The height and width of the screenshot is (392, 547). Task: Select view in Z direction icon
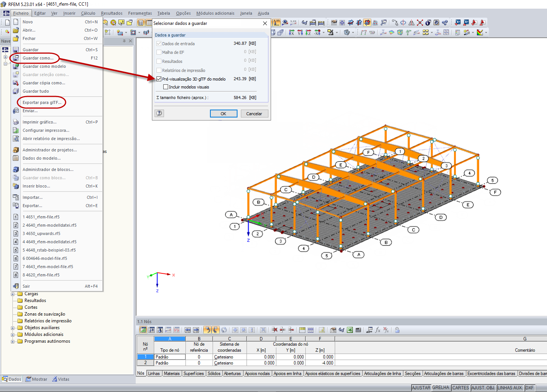308,32
